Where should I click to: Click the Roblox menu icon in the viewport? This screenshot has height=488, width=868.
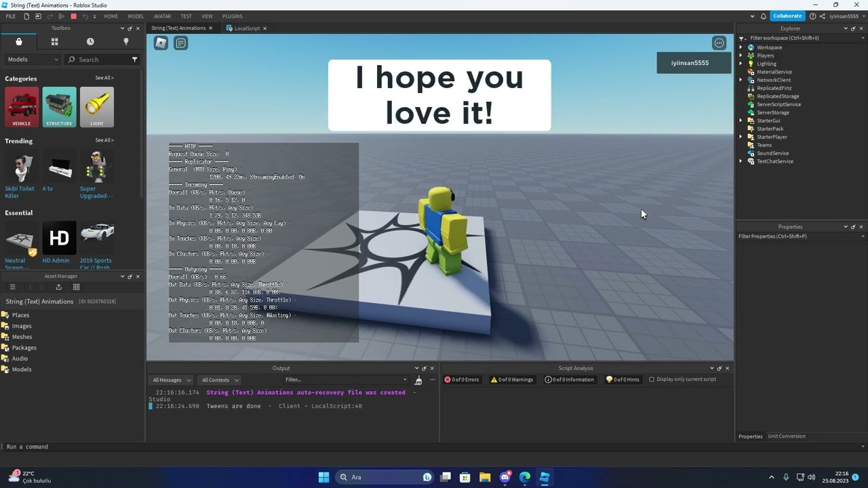[161, 43]
